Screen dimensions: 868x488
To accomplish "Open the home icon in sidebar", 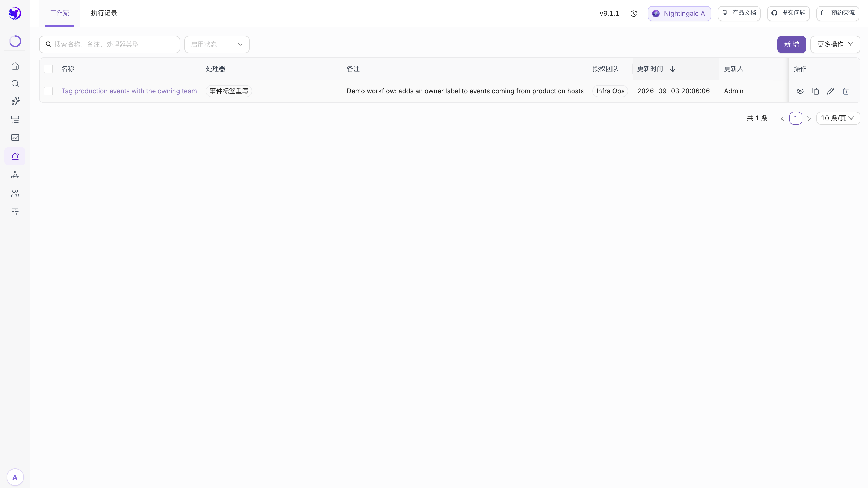I will coord(15,66).
